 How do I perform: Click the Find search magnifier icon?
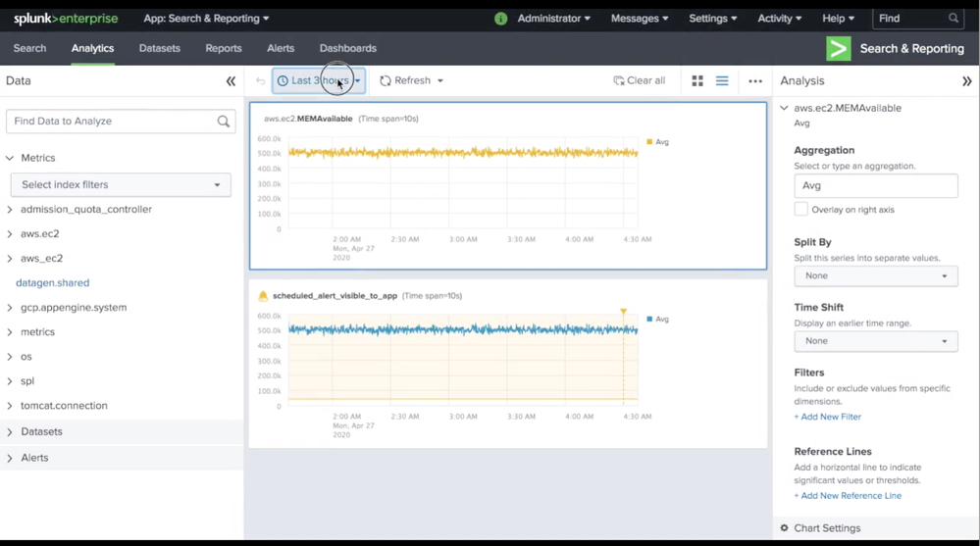[954, 18]
